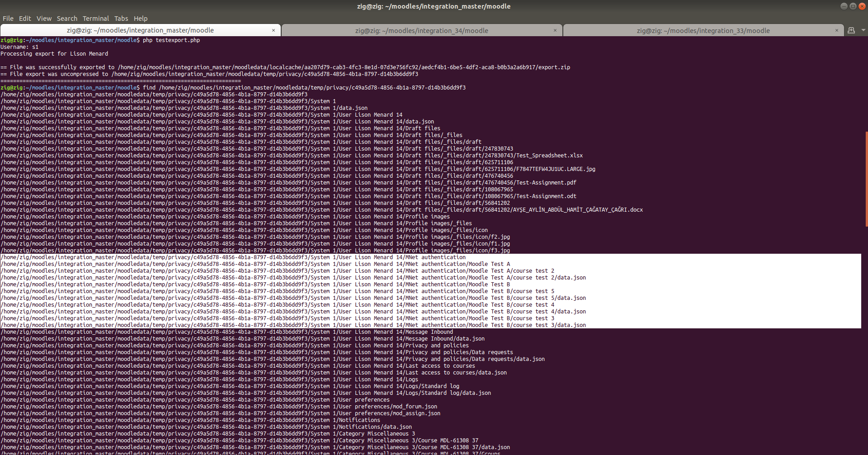Click the line ending mod_forum.json

219,407
